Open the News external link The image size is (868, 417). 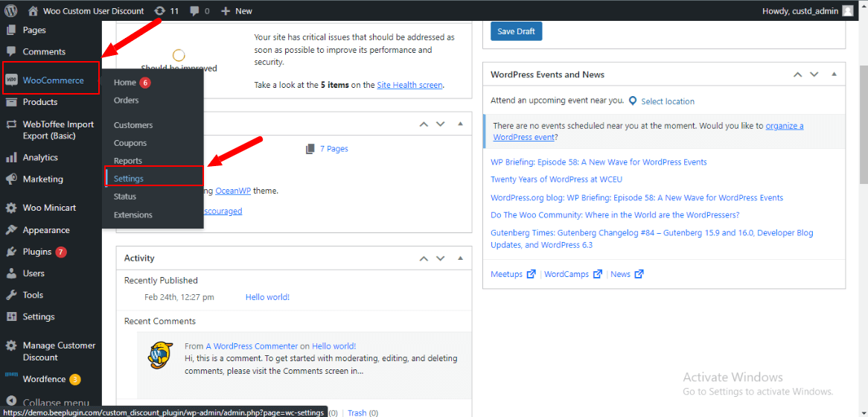tap(627, 274)
